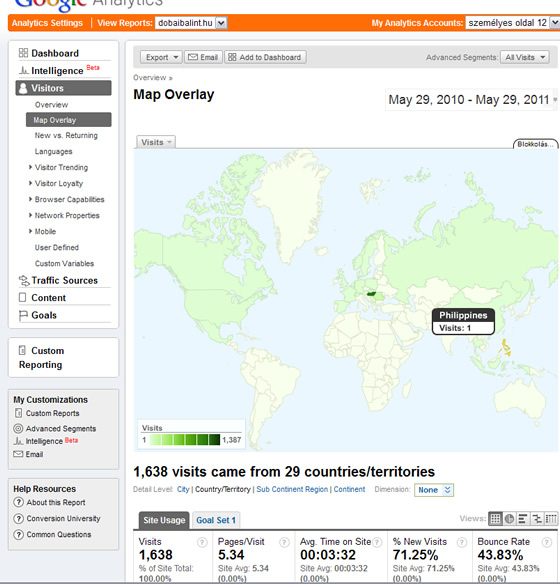
Task: Expand Network Properties submenu
Action: [x=31, y=215]
